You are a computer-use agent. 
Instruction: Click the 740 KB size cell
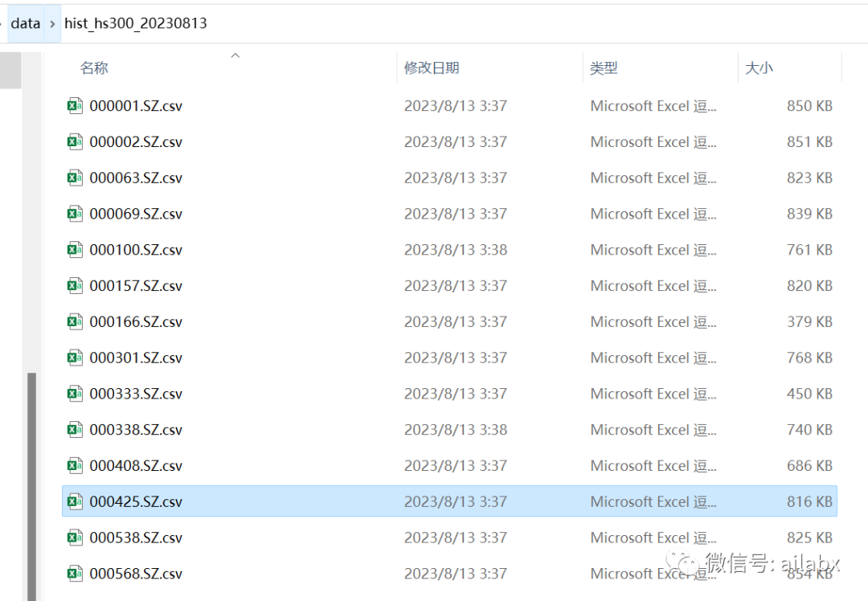pos(809,429)
